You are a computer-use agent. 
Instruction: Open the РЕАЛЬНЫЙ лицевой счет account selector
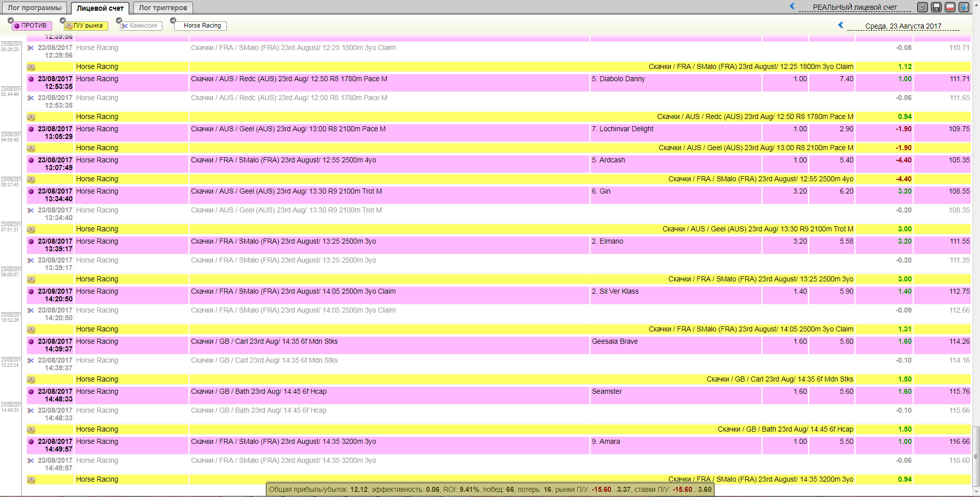point(854,7)
